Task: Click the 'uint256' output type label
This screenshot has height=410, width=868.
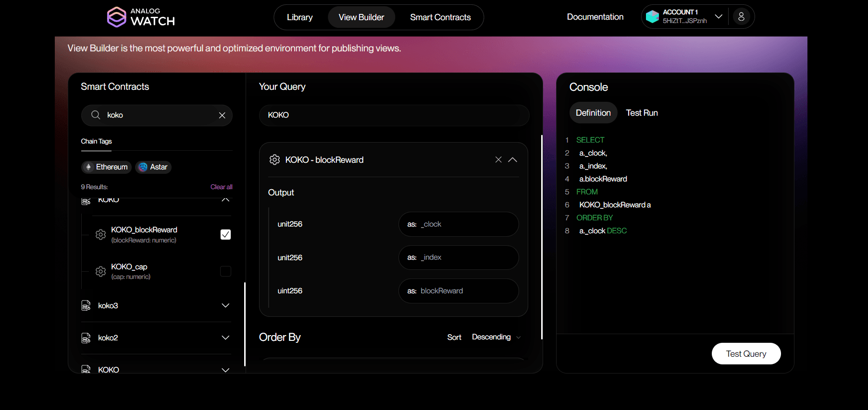Action: [x=290, y=291]
